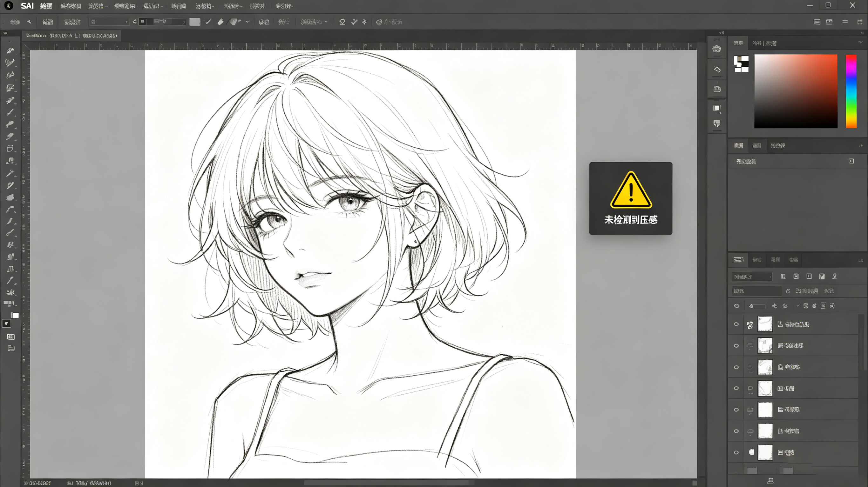Click the gray color swatch in options bar
Viewport: 868px width, 487px height.
[x=195, y=22]
